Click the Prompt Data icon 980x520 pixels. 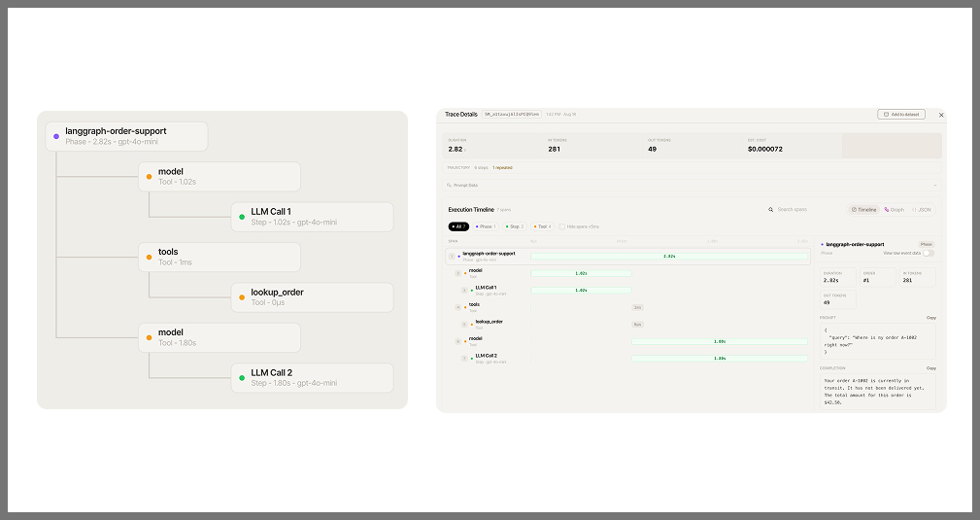[x=450, y=186]
